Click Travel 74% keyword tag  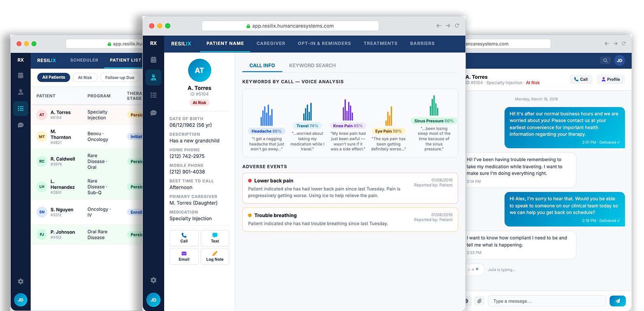coord(307,126)
